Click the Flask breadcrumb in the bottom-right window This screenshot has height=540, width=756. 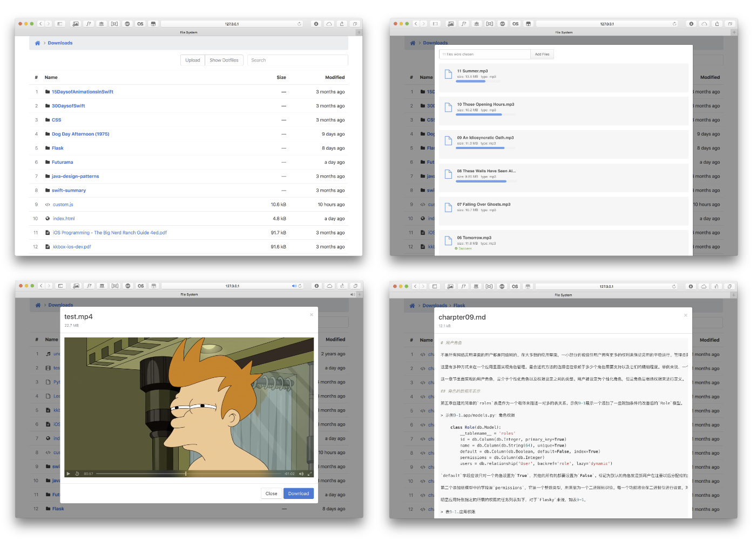coord(459,306)
